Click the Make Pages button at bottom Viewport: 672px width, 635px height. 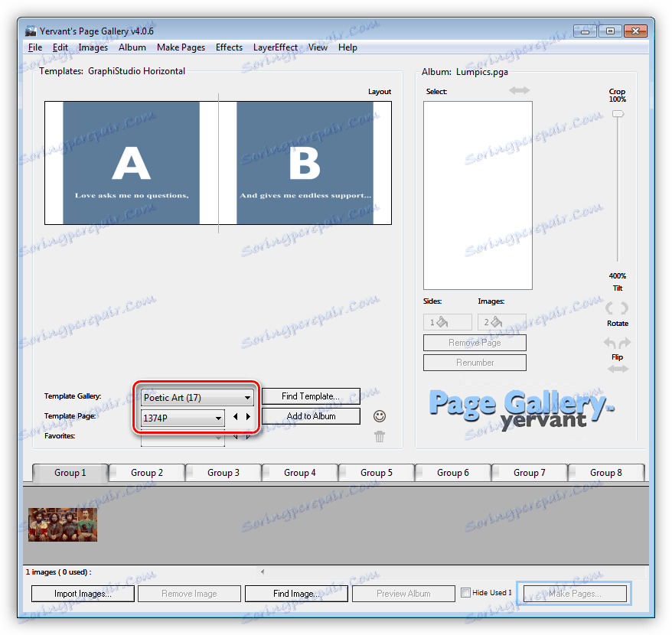pyautogui.click(x=575, y=594)
